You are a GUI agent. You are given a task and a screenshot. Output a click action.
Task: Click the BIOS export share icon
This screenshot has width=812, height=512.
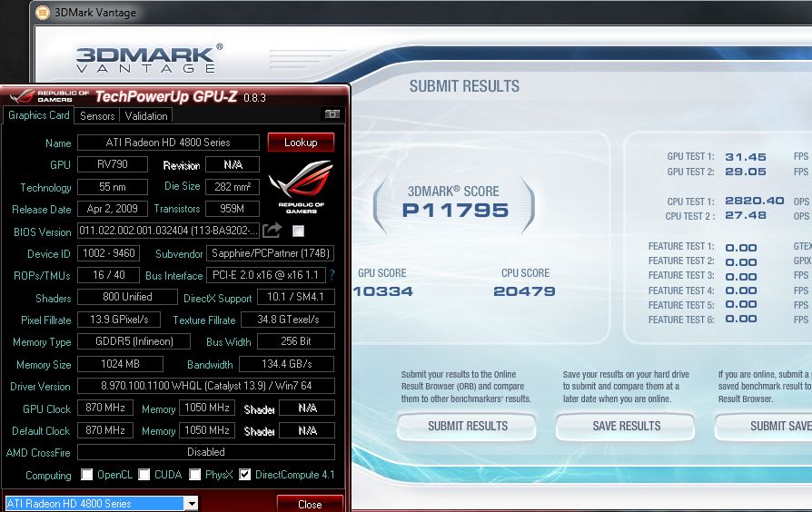(272, 230)
